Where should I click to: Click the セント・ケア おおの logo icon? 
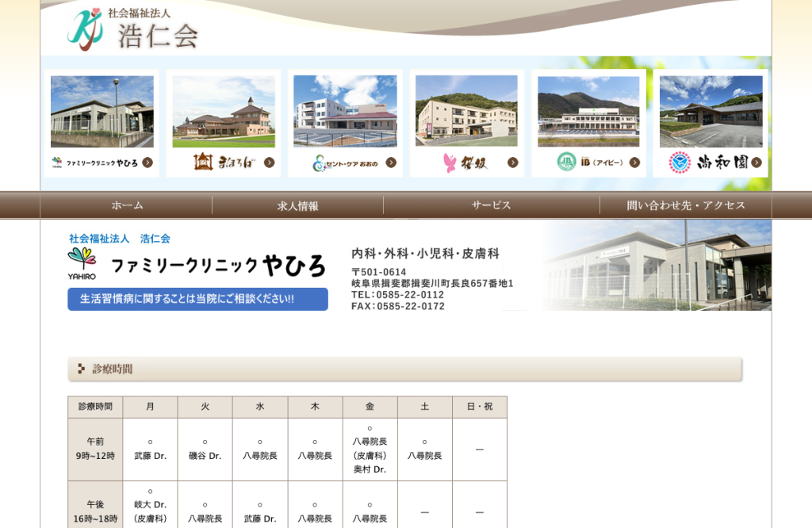click(319, 163)
